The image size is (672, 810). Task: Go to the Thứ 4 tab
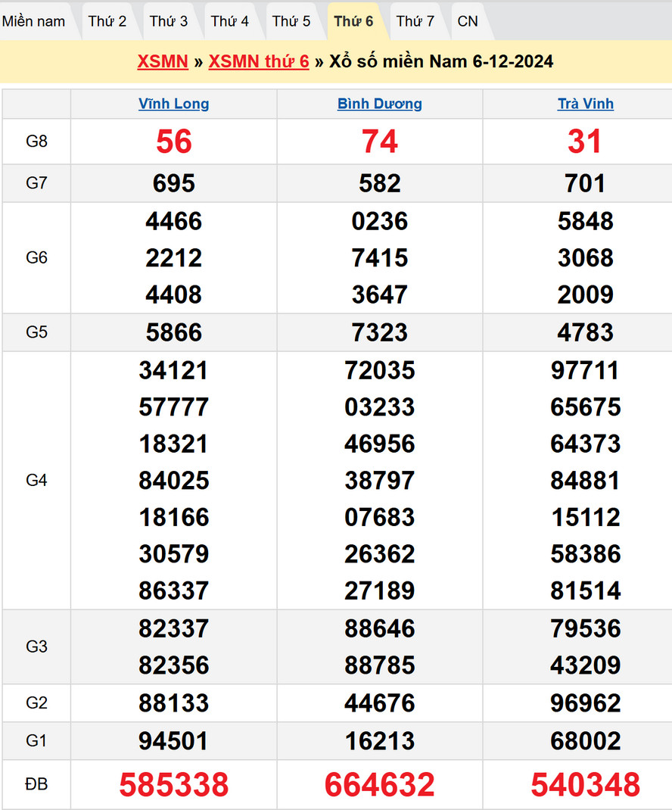[229, 21]
